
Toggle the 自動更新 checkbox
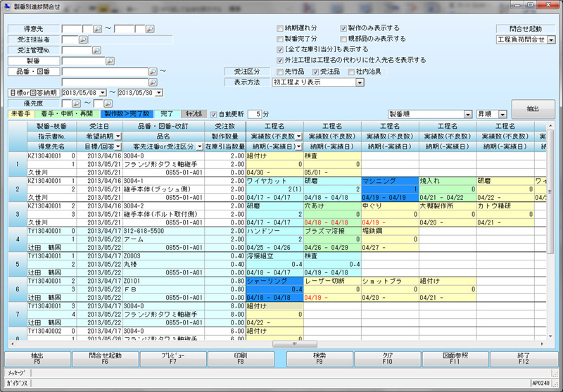(214, 114)
